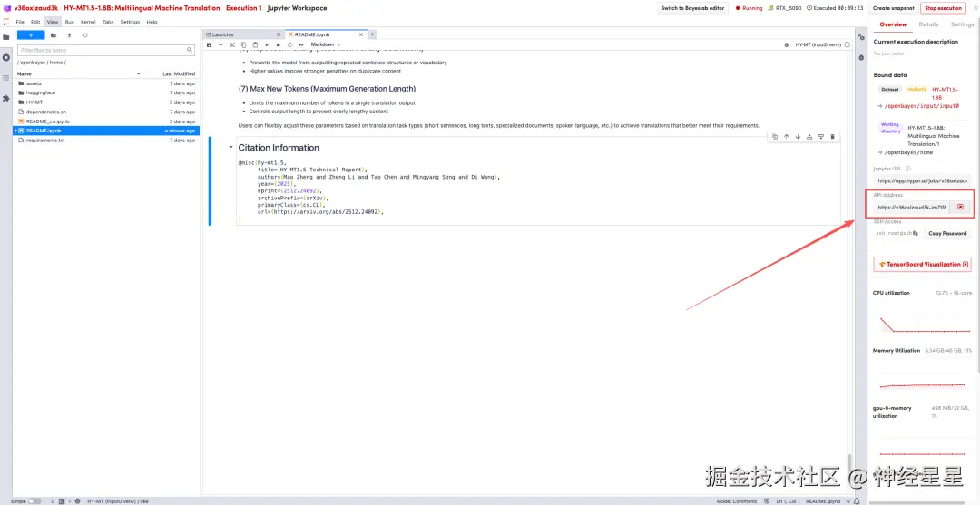Click the kernel status circle indicator

coord(847,45)
